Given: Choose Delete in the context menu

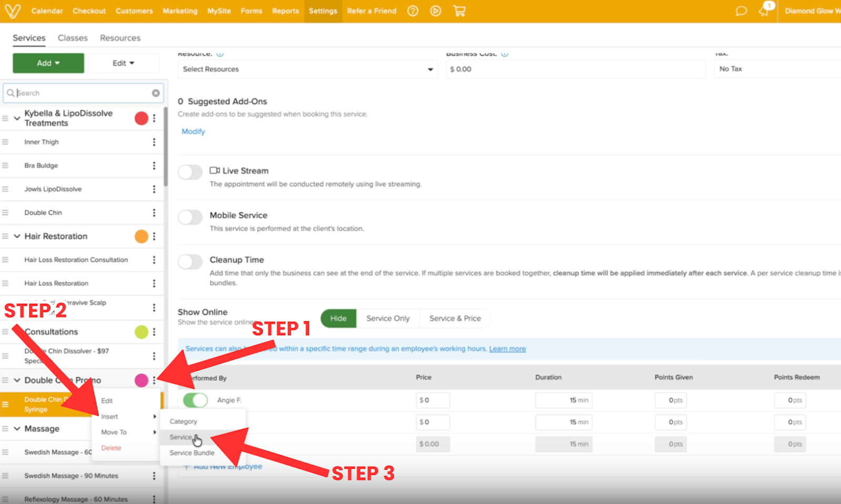Looking at the screenshot, I should (x=111, y=448).
